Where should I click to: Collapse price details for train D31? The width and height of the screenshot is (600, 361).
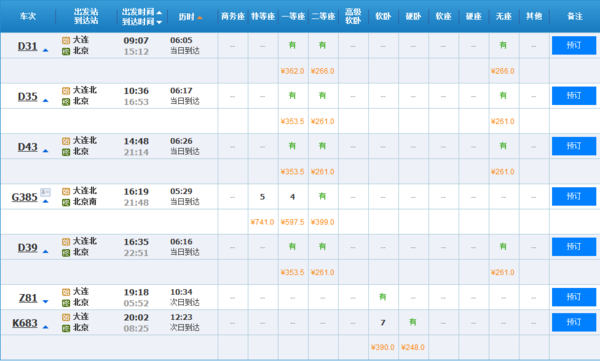(46, 50)
